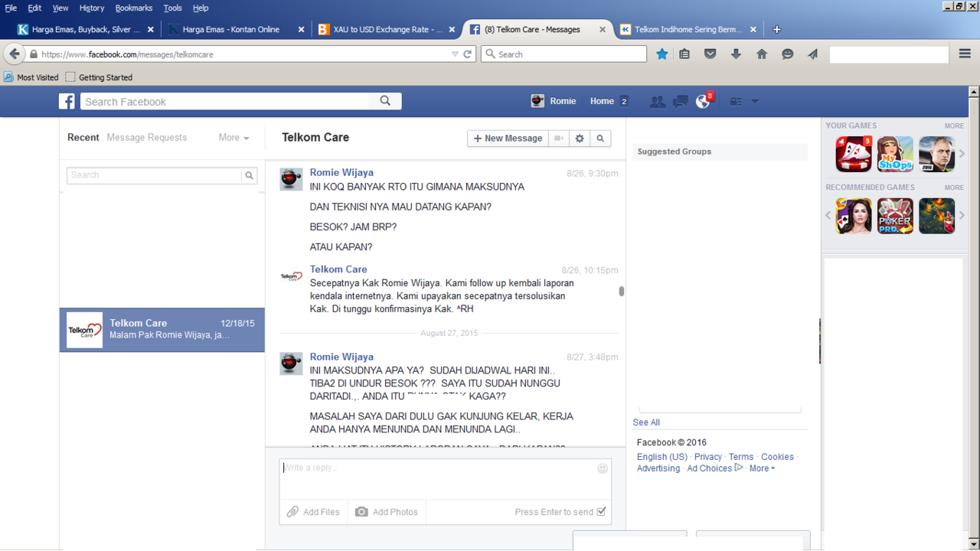Click the New Message button
980x551 pixels.
point(508,139)
